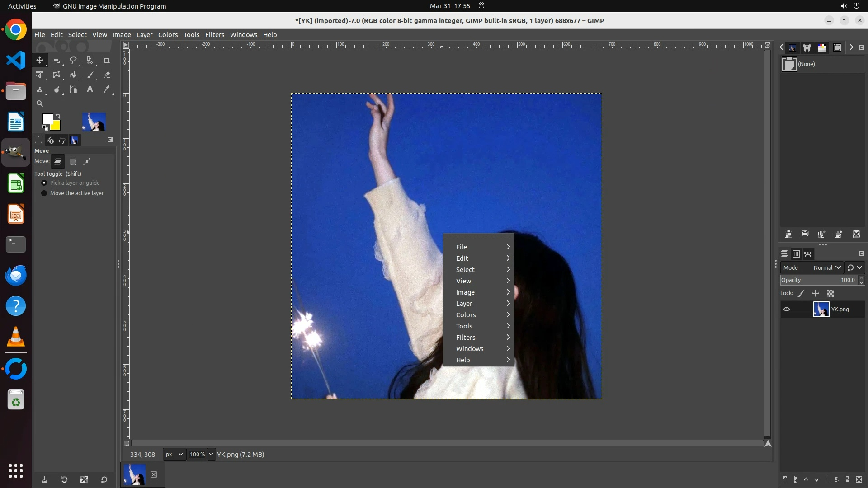This screenshot has width=868, height=488.
Task: Select the Paths tool
Action: (x=73, y=89)
